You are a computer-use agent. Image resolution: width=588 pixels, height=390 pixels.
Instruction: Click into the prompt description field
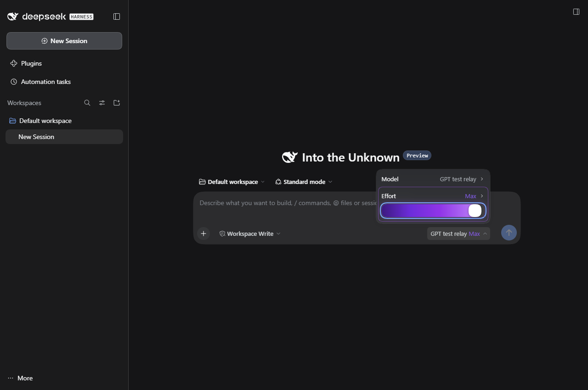coord(287,203)
